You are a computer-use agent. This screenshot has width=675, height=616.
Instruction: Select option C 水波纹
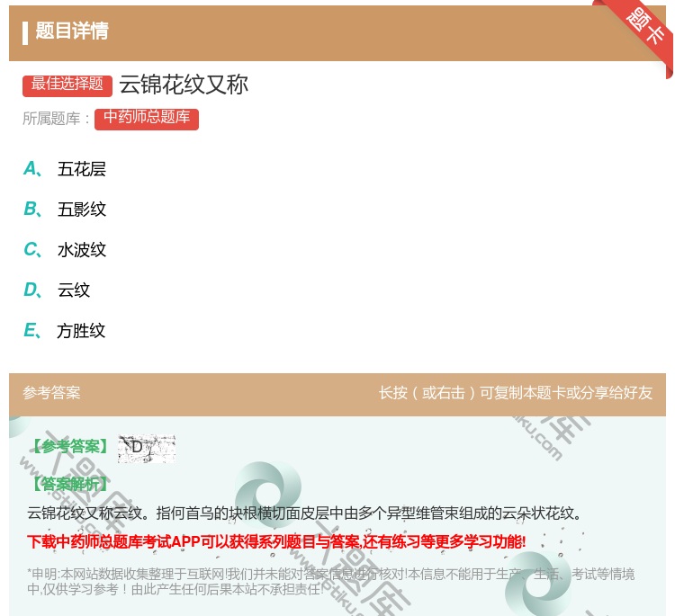[65, 249]
